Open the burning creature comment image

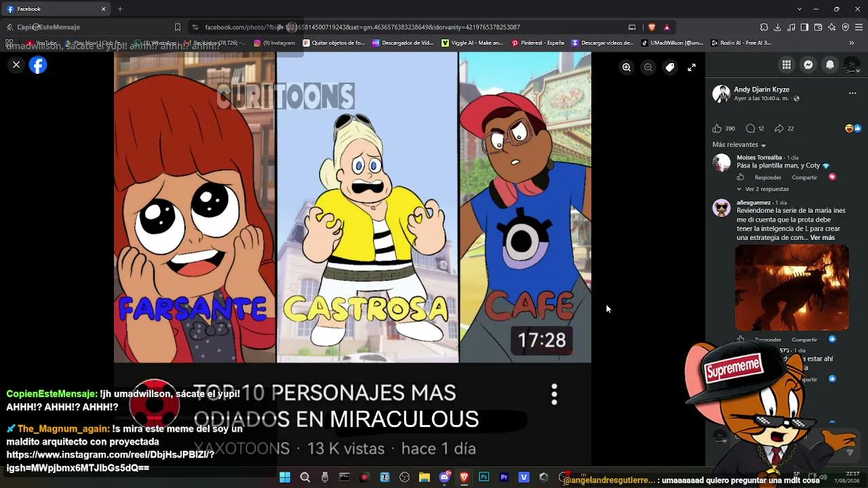(792, 287)
